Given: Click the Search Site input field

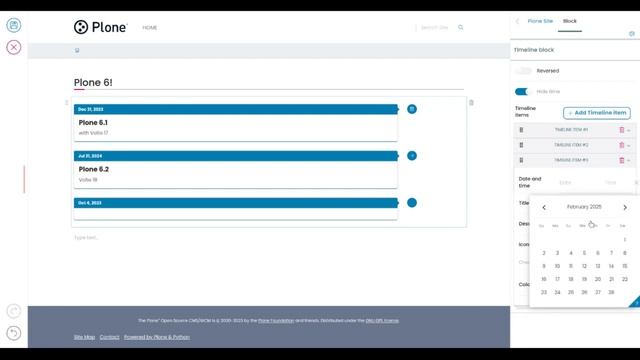Looking at the screenshot, I should [x=434, y=28].
